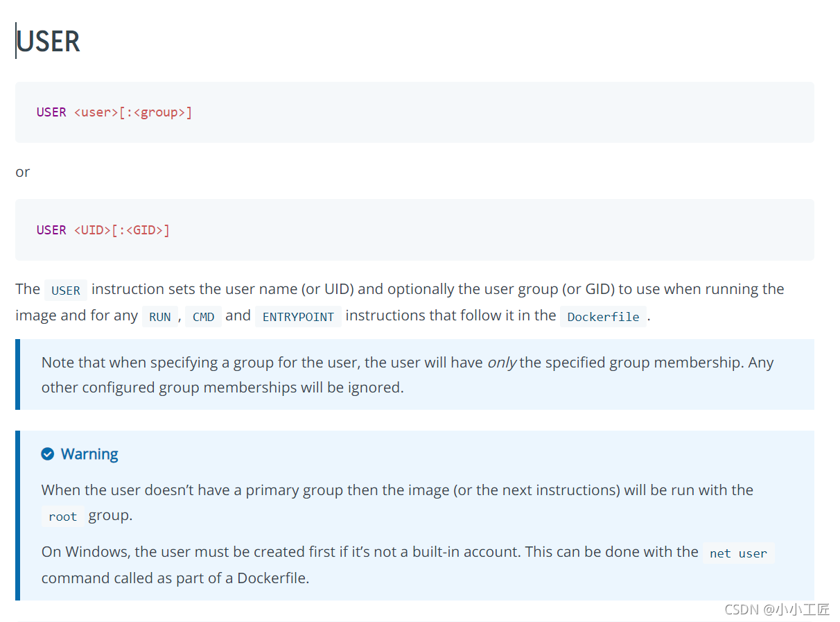Click the inline Dockerfile code tag
The width and height of the screenshot is (840, 622).
604,317
